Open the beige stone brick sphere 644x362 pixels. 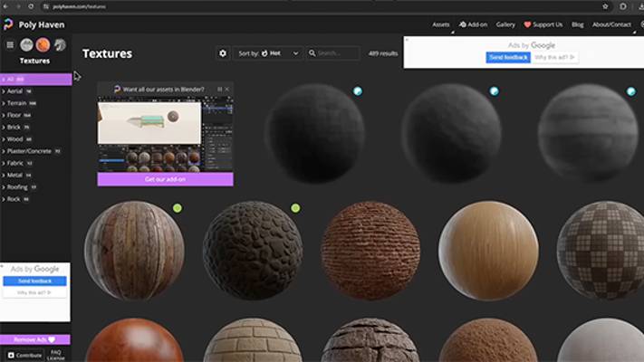(x=253, y=340)
